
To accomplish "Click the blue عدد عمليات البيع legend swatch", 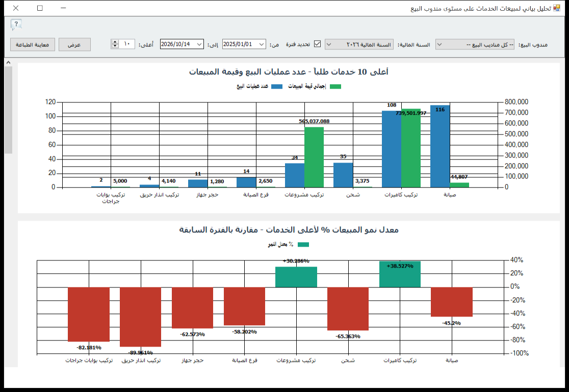I will point(277,86).
